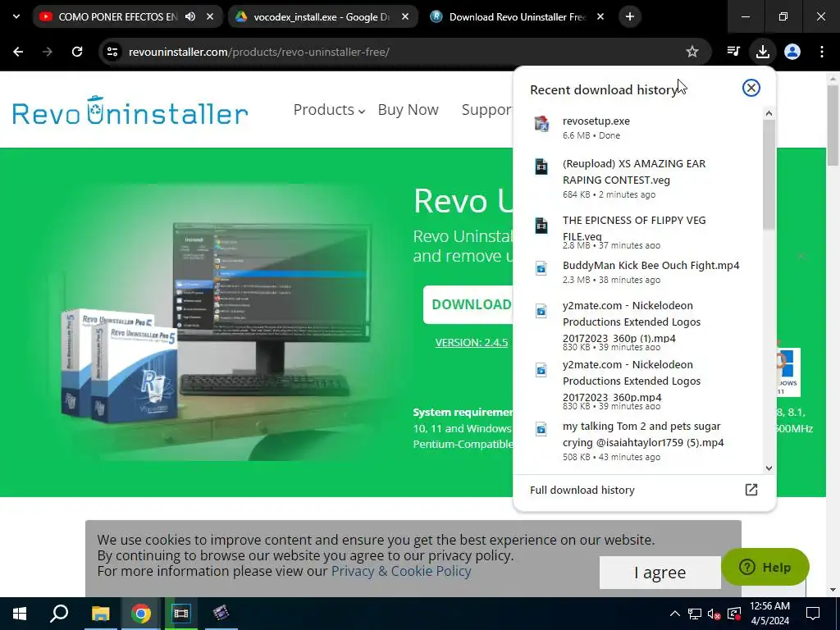The image size is (840, 630).
Task: Bookmark this page with the star icon
Action: (x=692, y=52)
